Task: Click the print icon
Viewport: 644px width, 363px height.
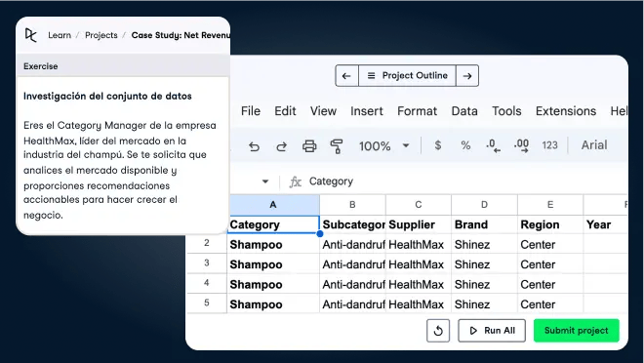Action: click(309, 145)
